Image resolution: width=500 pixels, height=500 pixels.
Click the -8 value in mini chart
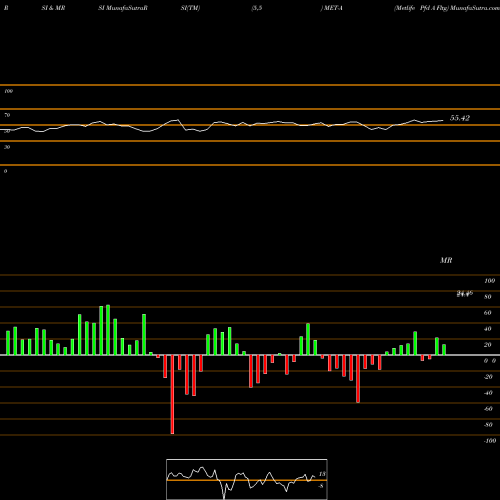tap(321, 486)
